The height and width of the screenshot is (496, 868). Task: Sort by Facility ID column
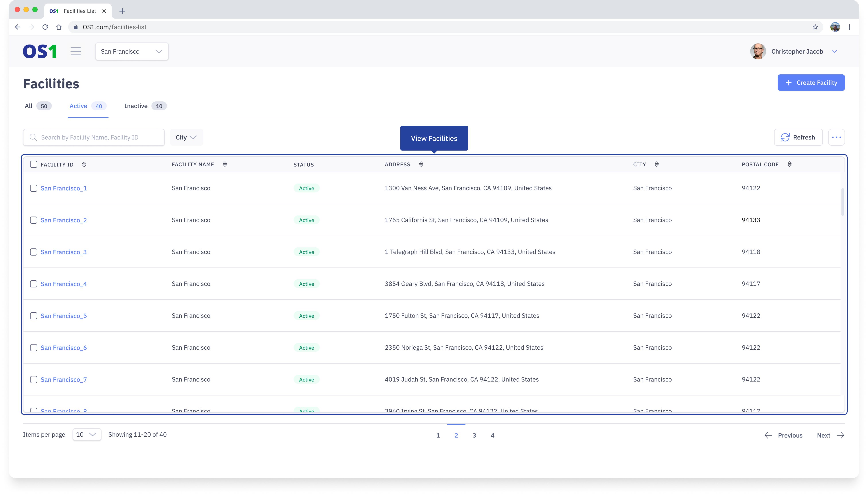pos(84,165)
